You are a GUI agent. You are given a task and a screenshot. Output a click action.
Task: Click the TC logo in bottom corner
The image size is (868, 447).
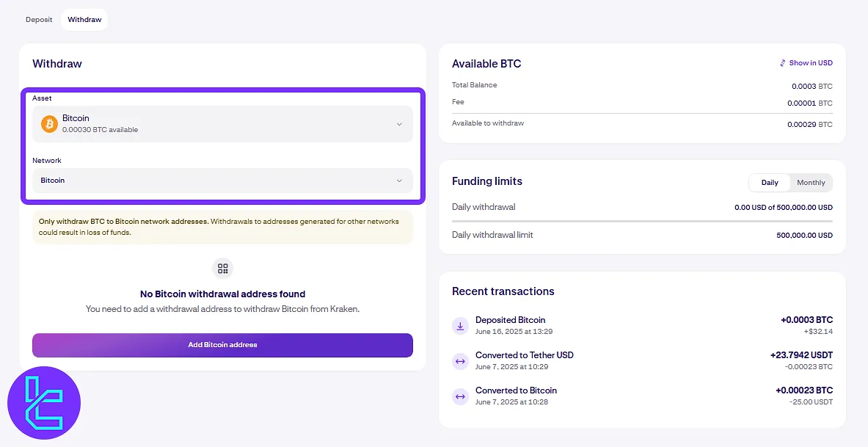click(x=44, y=403)
